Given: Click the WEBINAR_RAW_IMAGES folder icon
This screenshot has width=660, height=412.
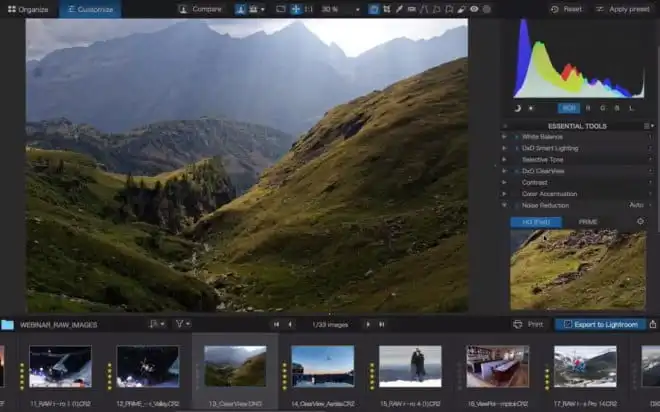Looking at the screenshot, I should tap(7, 324).
